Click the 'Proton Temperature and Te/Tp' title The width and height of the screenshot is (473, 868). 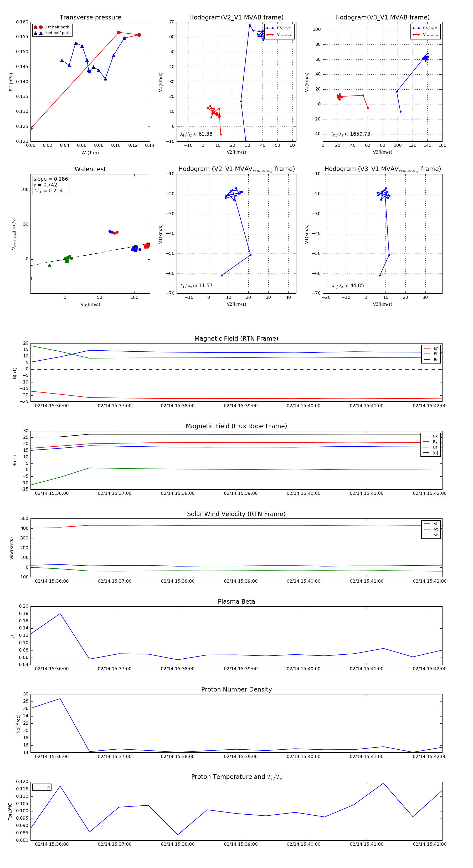236,777
